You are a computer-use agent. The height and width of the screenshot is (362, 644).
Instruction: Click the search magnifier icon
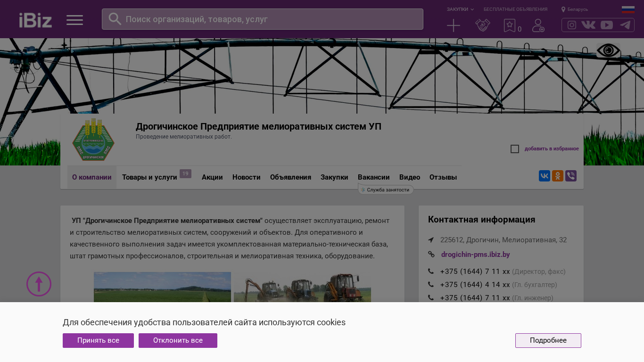(x=115, y=19)
